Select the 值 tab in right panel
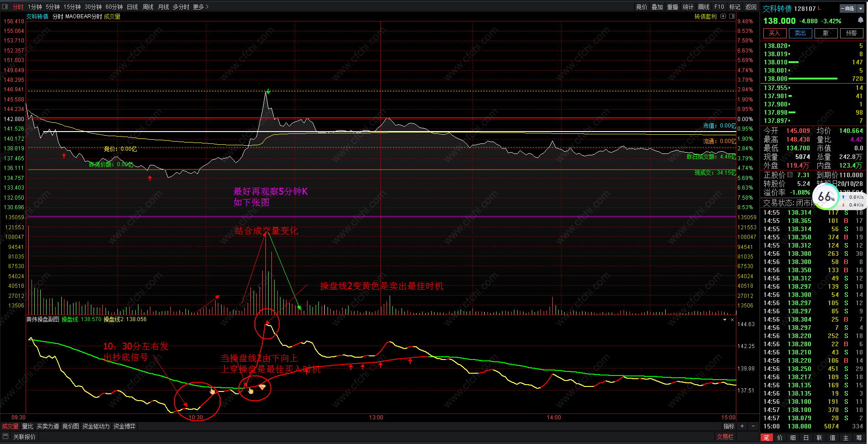Screen dimensions: 868x444 tap(833, 438)
